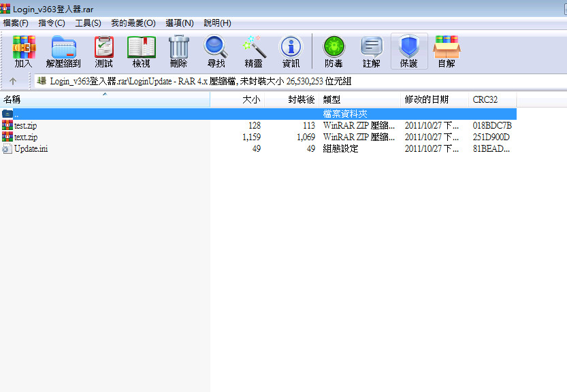Click the 檔案資料夾 type cell
The width and height of the screenshot is (567, 392).
[x=345, y=114]
